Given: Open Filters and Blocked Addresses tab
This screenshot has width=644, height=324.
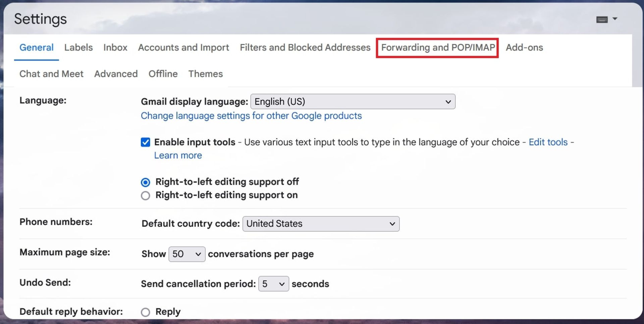Looking at the screenshot, I should (x=305, y=48).
